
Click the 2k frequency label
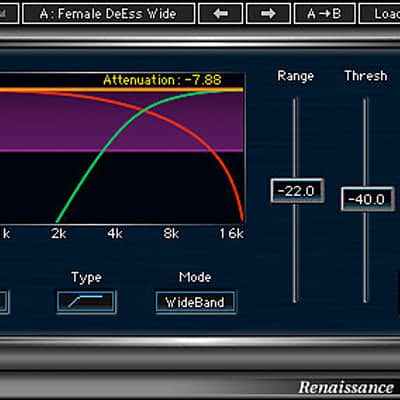pos(59,234)
